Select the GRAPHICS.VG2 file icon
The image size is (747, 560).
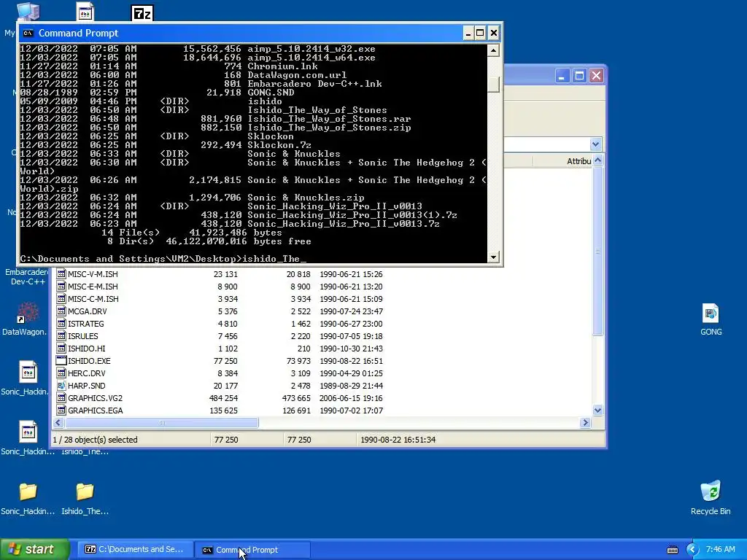61,397
